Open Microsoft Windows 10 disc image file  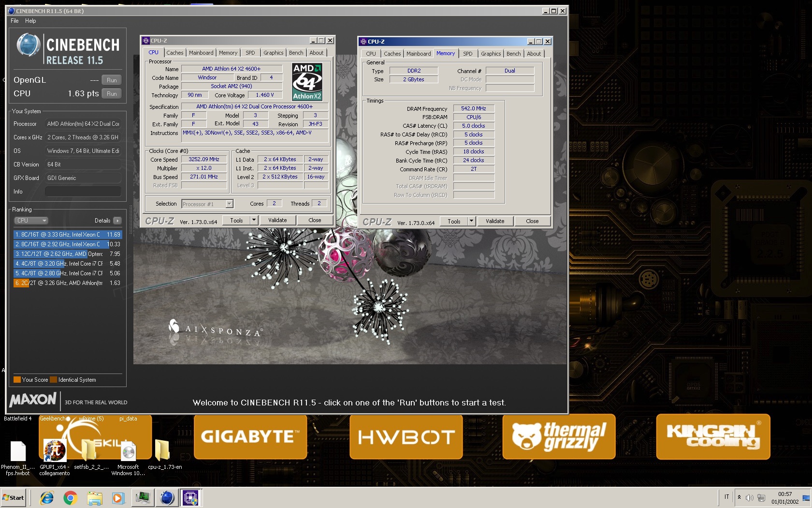tap(128, 458)
